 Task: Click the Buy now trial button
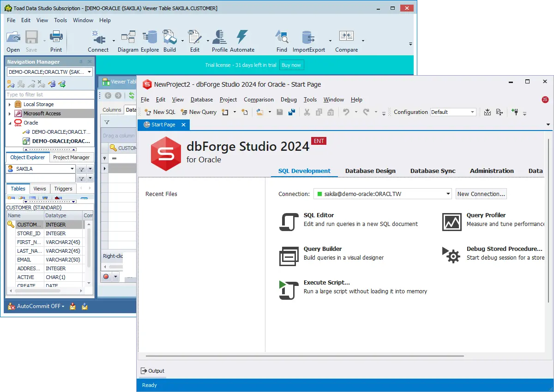291,65
